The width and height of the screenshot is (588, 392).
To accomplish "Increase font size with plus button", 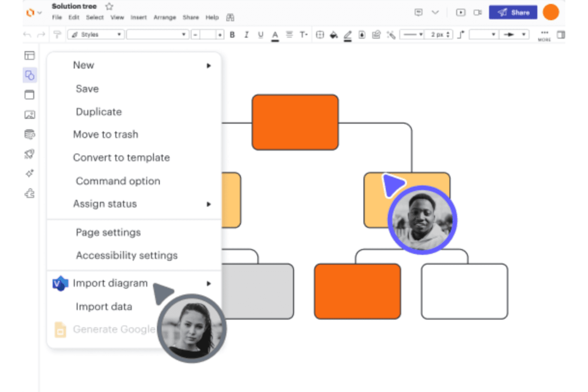I will (x=220, y=35).
